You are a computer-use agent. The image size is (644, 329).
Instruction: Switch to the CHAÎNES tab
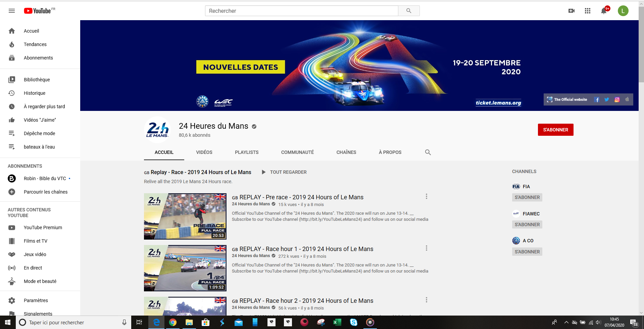click(346, 152)
